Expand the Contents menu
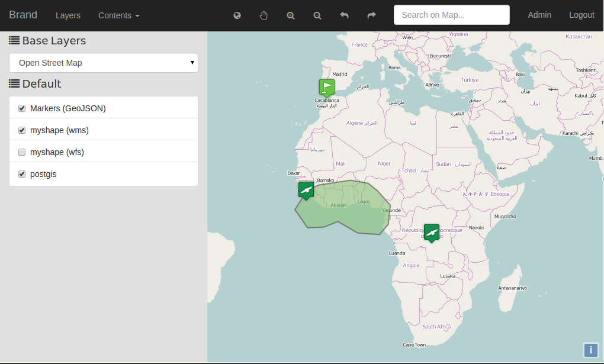The image size is (604, 364). [x=118, y=15]
